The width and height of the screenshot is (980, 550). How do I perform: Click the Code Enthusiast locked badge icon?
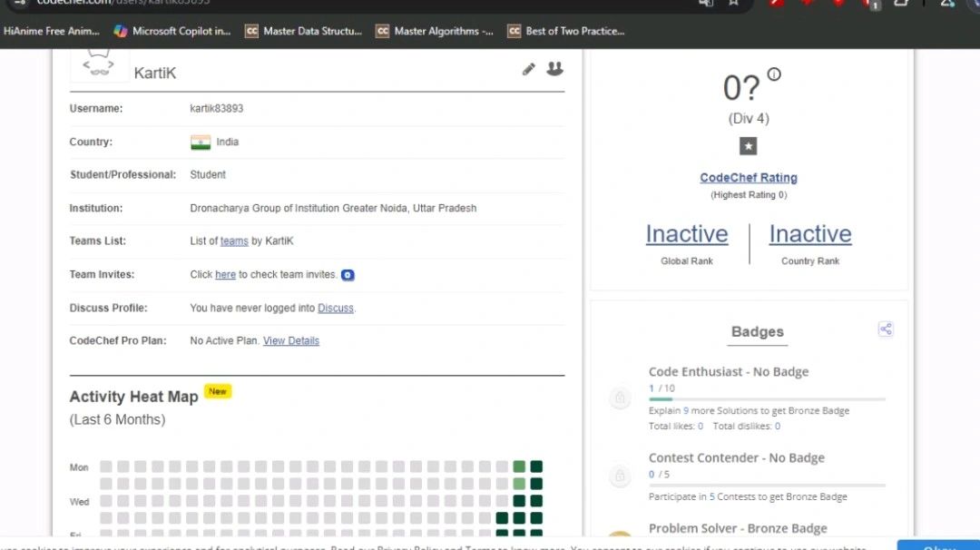(620, 398)
